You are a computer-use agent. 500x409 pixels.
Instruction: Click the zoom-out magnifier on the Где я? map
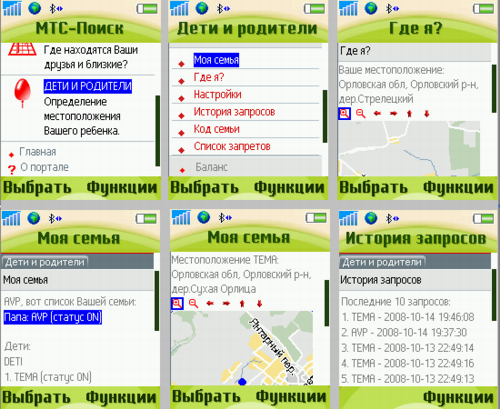361,114
